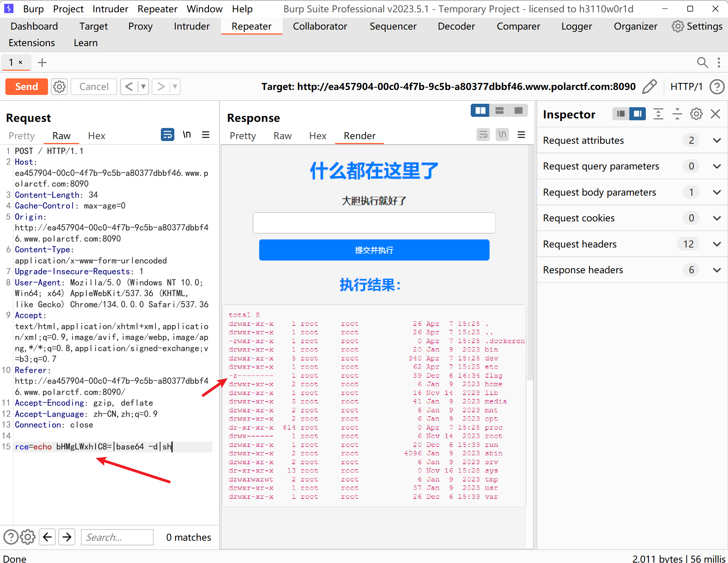Switch to top-bottom request/response layout
Image resolution: width=728 pixels, height=563 pixels.
click(x=500, y=111)
